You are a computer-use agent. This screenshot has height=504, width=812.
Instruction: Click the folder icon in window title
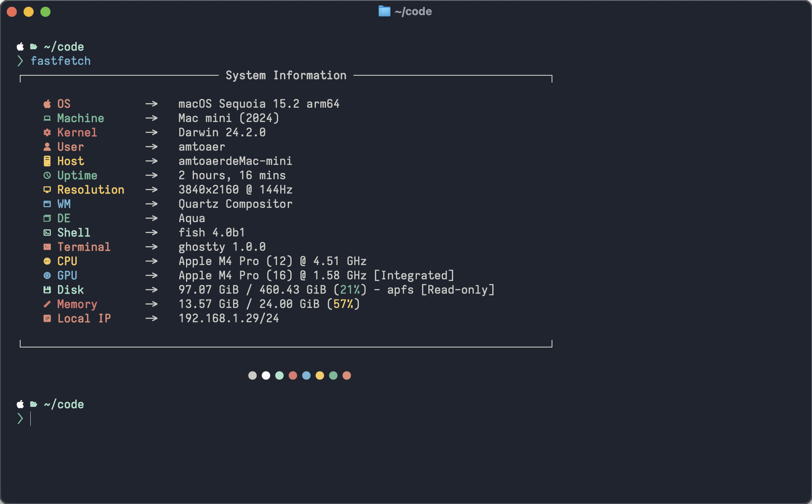click(x=384, y=11)
